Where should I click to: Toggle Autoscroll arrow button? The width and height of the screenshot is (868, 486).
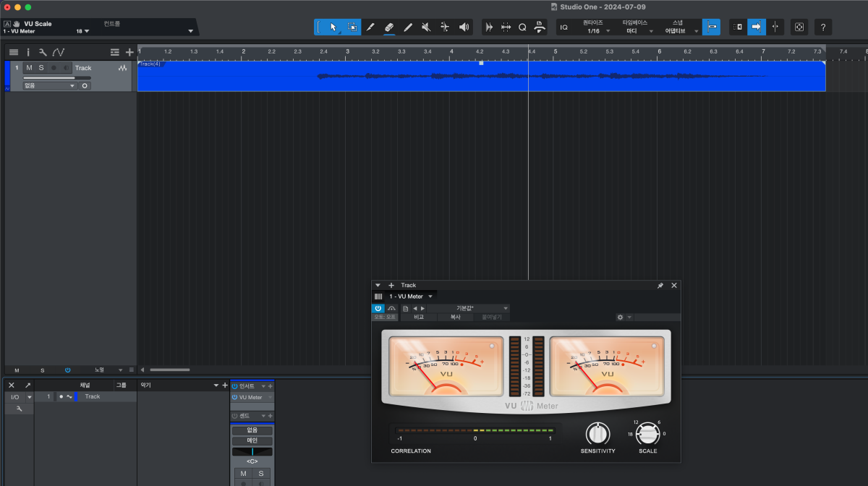point(757,27)
